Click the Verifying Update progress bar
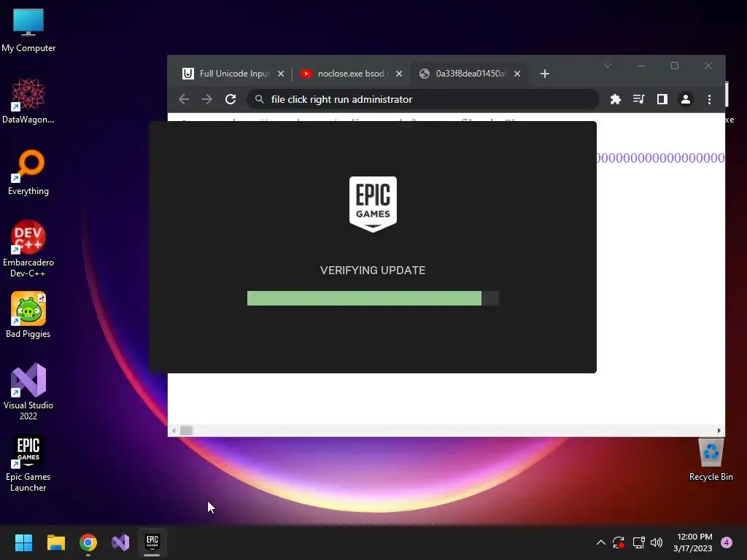The image size is (747, 560). tap(373, 298)
